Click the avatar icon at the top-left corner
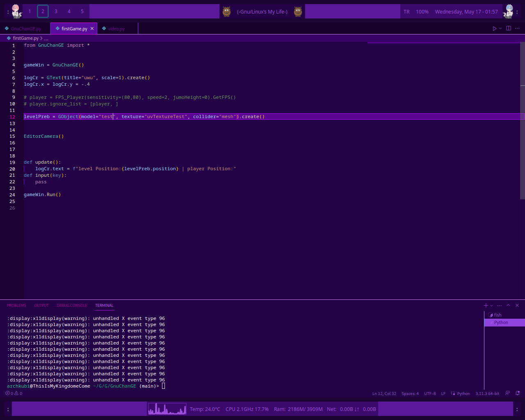Viewport: 525px width, 420px height. [x=16, y=11]
